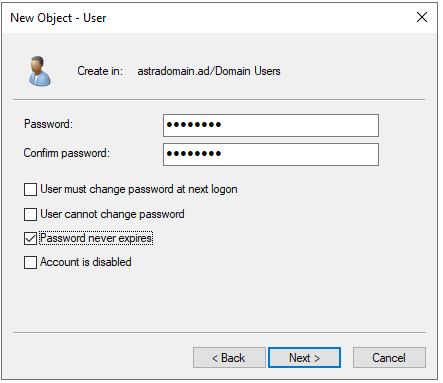443x383 pixels.
Task: Click the 'New Object - User' title bar text
Action: coord(58,18)
